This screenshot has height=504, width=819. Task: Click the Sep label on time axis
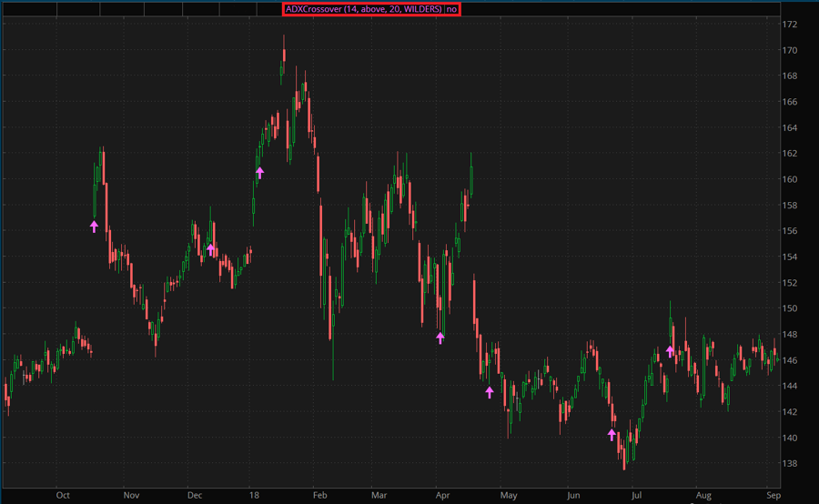(x=773, y=496)
